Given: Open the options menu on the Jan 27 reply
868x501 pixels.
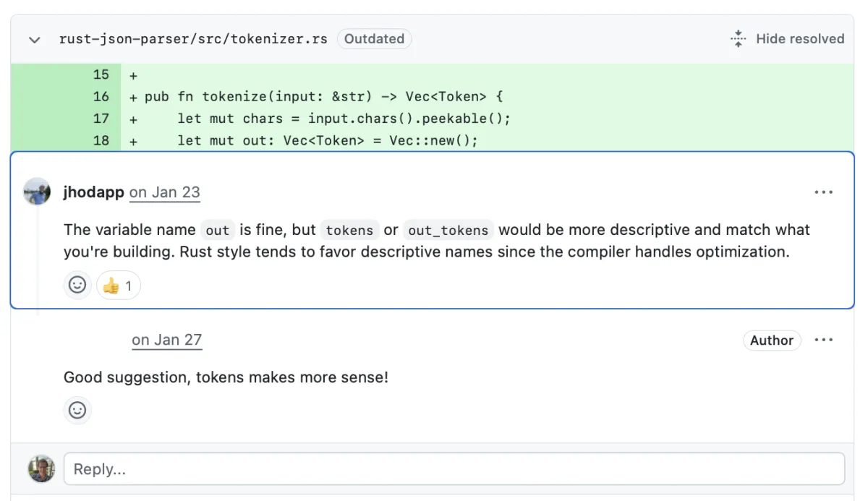Looking at the screenshot, I should click(823, 341).
